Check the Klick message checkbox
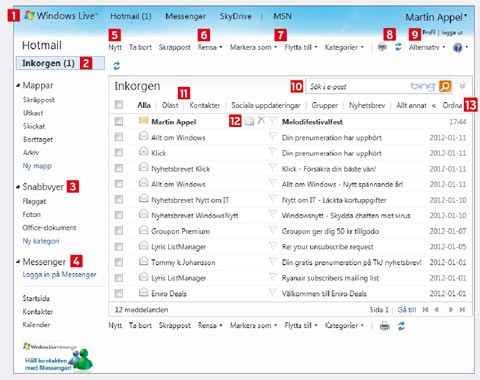Image resolution: width=480 pixels, height=380 pixels. pyautogui.click(x=119, y=153)
